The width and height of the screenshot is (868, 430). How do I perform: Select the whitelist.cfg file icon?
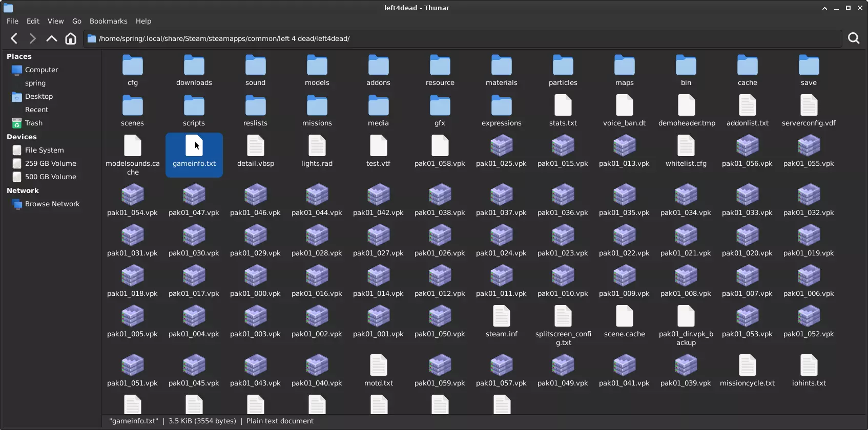tap(686, 146)
